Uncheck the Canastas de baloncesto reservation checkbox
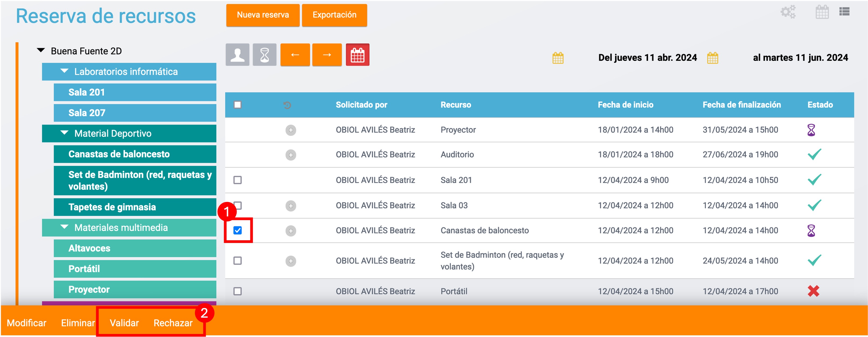 coord(237,230)
